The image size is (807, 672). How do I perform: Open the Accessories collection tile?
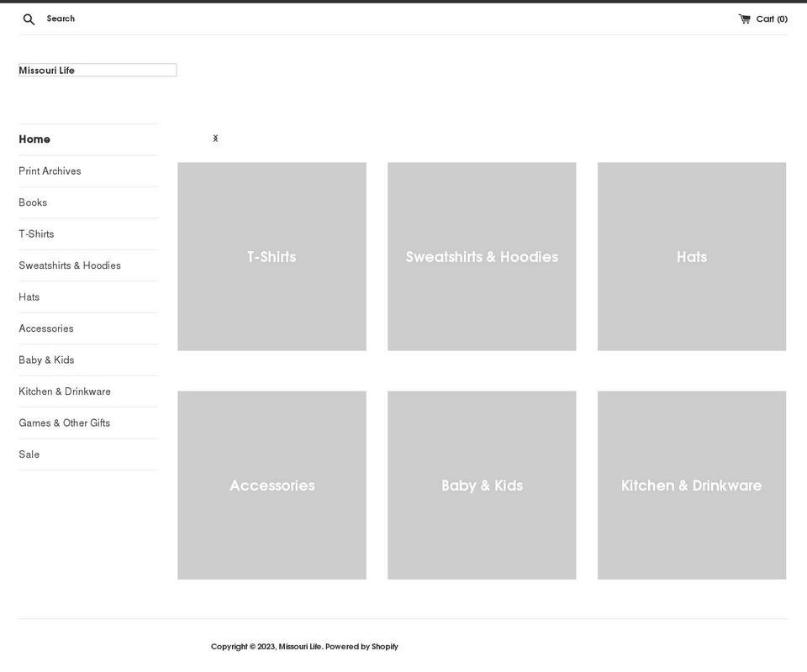click(272, 486)
